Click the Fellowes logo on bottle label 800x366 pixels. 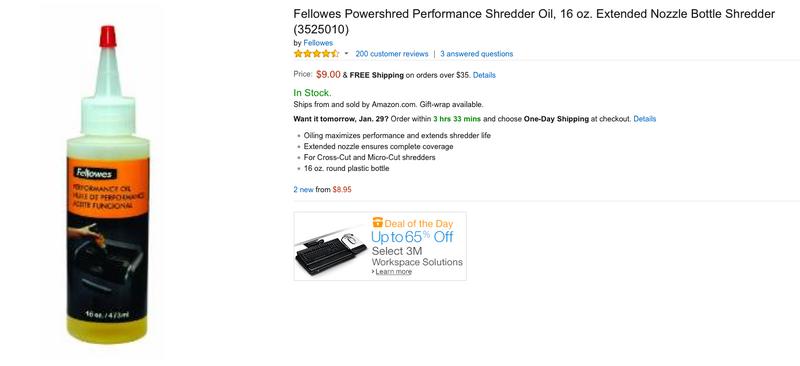click(x=95, y=174)
